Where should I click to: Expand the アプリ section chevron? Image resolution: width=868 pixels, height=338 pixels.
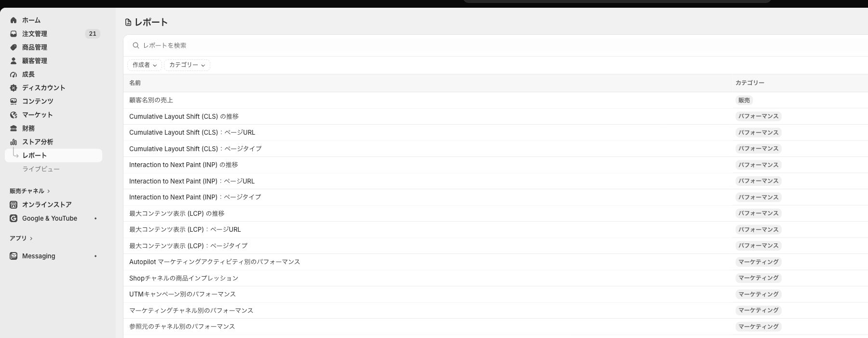pos(31,239)
